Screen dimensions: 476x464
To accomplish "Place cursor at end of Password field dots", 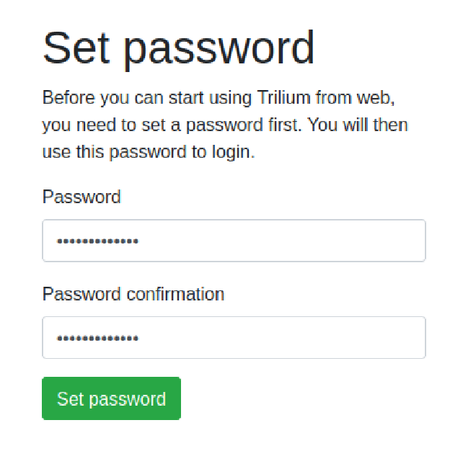I will click(x=139, y=241).
